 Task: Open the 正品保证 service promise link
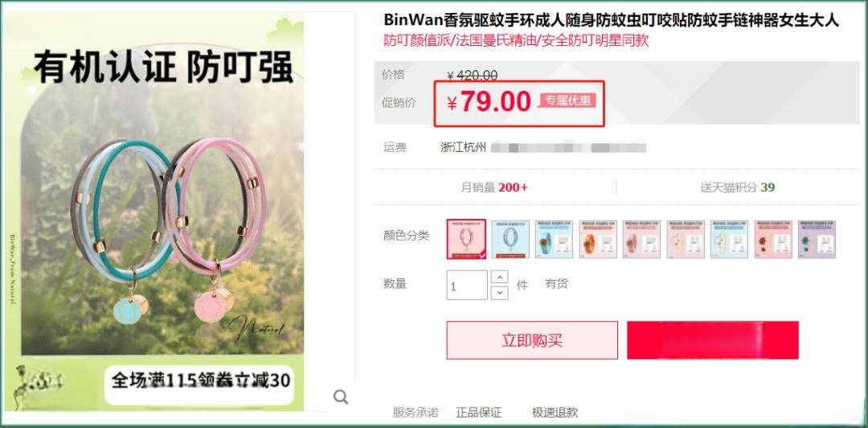tap(478, 413)
